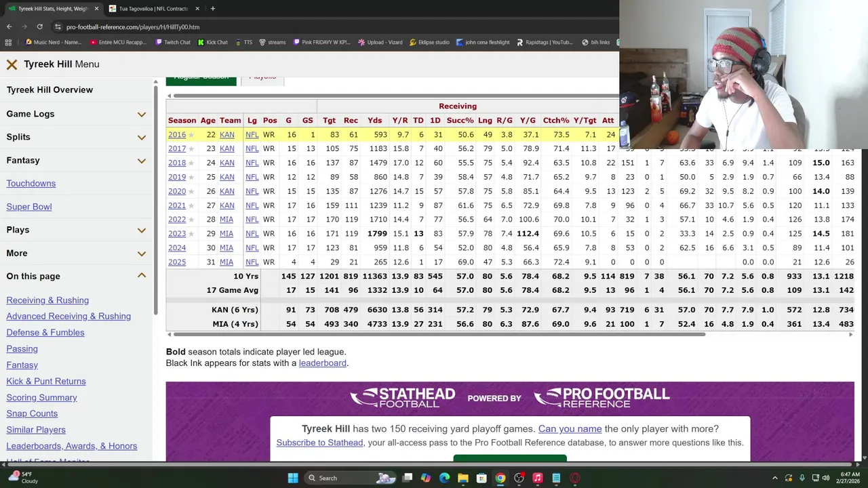
Task: Open Leaderboards, Awards, & Honors link
Action: pyautogui.click(x=72, y=446)
